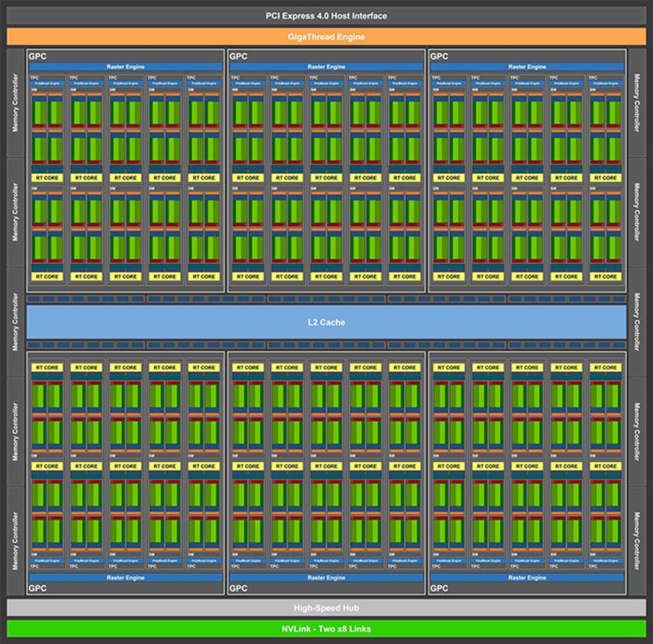The image size is (653, 644).
Task: Click the top-left GPC label
Action: (37, 56)
